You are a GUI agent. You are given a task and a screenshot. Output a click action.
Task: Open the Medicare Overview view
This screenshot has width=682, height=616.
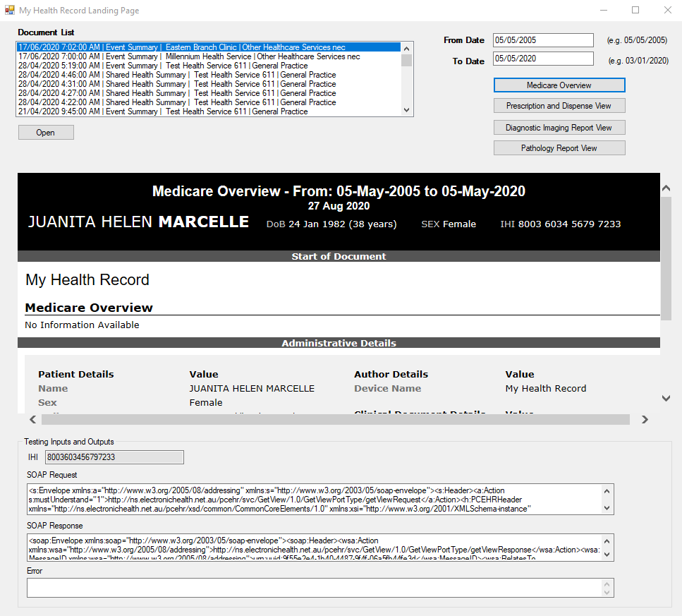pyautogui.click(x=559, y=85)
